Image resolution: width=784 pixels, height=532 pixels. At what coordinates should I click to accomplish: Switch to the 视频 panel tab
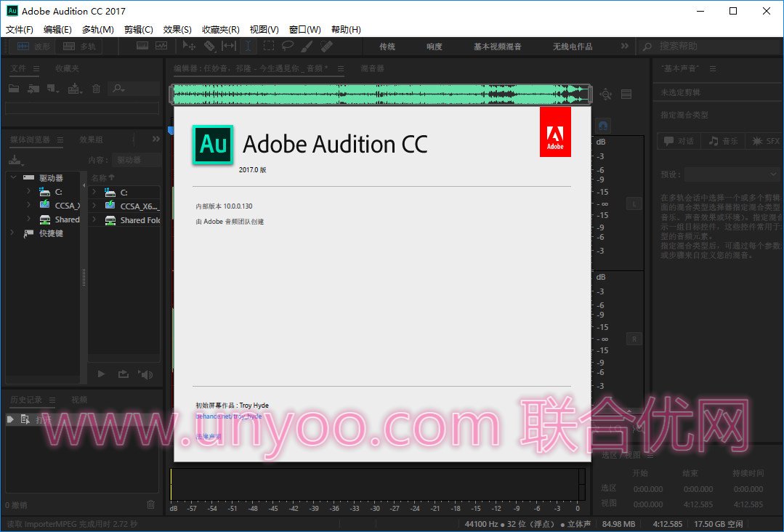tap(79, 400)
